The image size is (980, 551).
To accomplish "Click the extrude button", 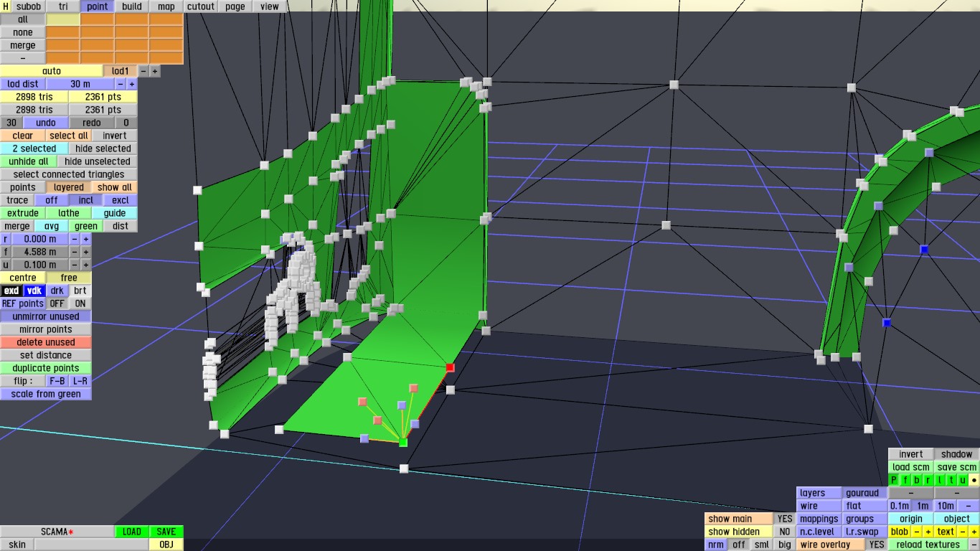I will pyautogui.click(x=23, y=213).
